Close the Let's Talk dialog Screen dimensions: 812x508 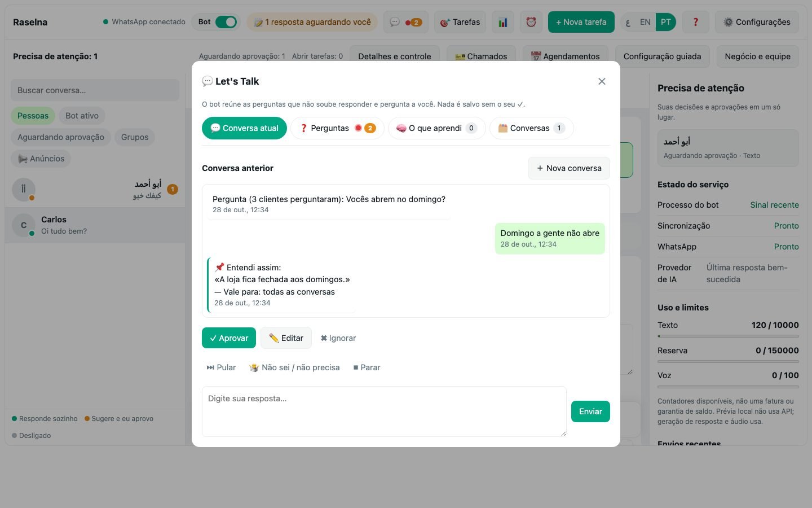(x=602, y=81)
